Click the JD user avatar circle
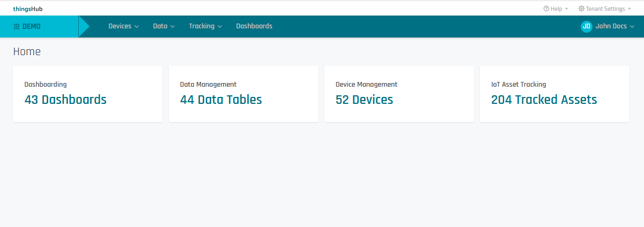Image resolution: width=644 pixels, height=227 pixels. pos(586,26)
